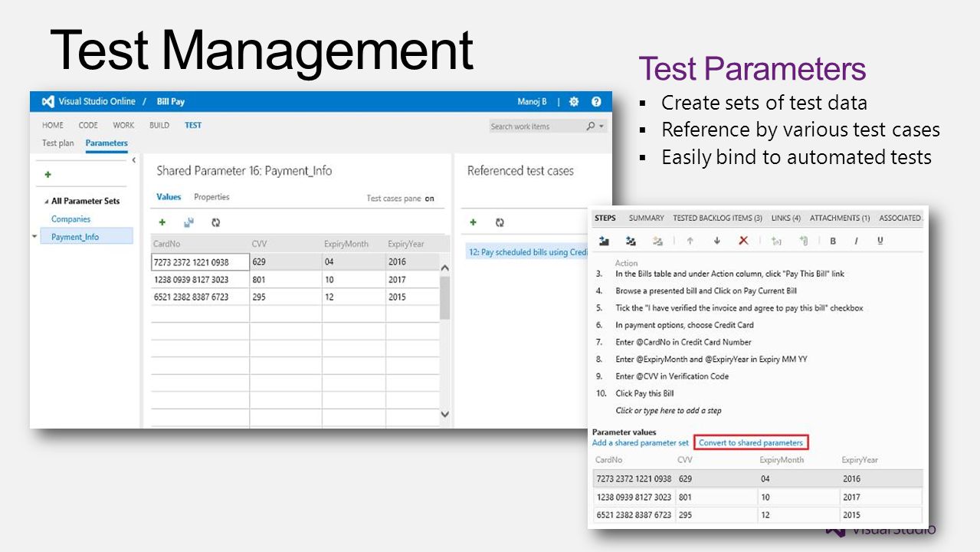Select the Properties tab
Image resolution: width=980 pixels, height=552 pixels.
pyautogui.click(x=211, y=197)
